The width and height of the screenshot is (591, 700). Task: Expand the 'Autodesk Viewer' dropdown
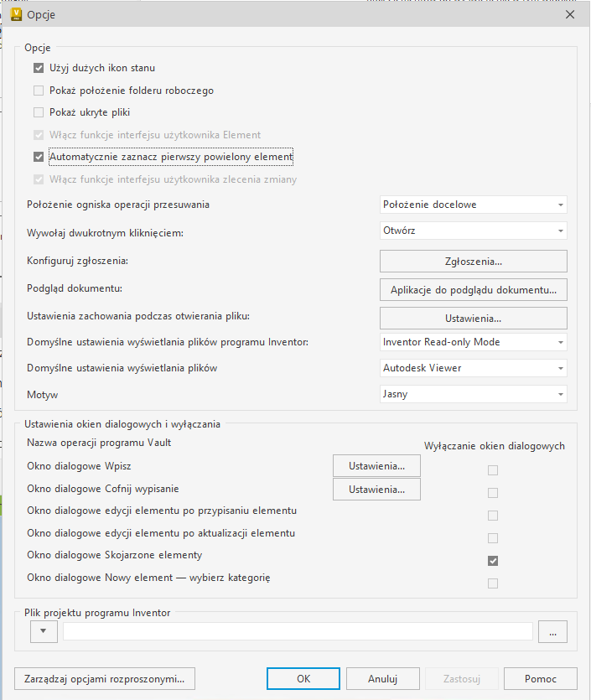coord(474,368)
